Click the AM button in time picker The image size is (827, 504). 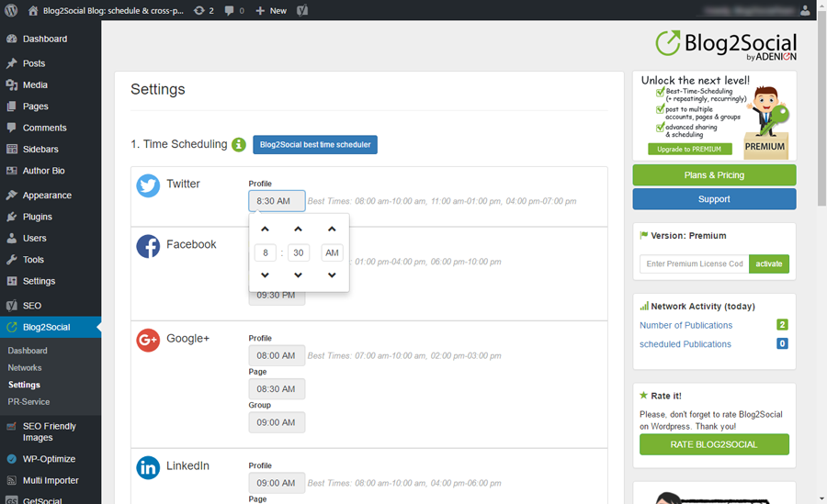333,252
